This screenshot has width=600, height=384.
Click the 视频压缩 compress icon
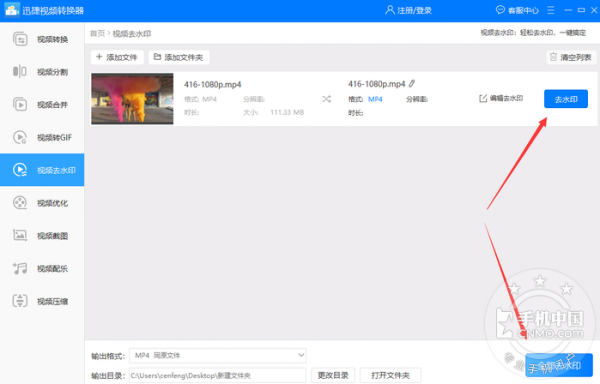click(x=20, y=301)
